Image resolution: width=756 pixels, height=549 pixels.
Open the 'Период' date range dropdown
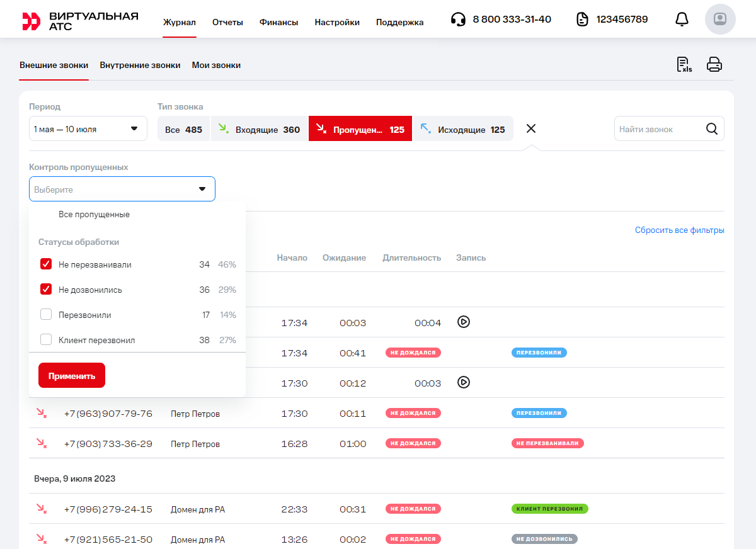pos(88,129)
